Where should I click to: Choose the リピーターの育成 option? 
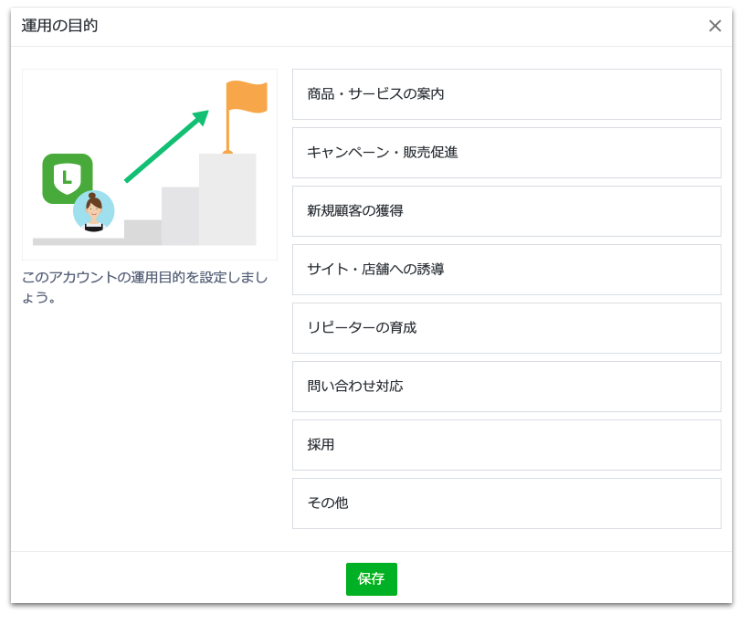[x=506, y=328]
